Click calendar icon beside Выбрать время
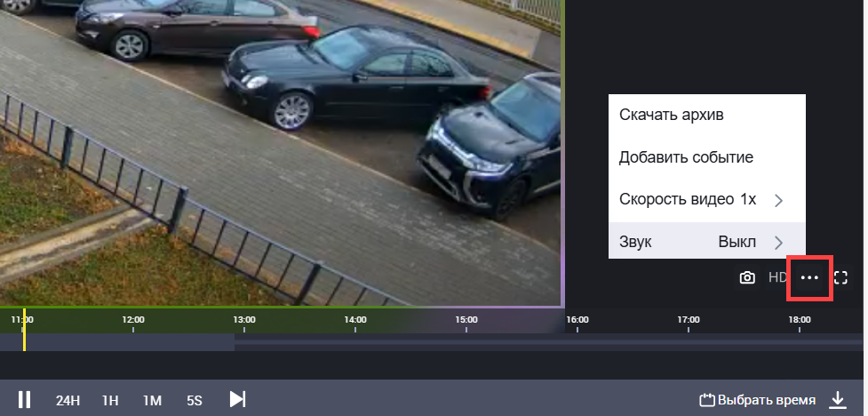868x416 pixels. coord(707,401)
